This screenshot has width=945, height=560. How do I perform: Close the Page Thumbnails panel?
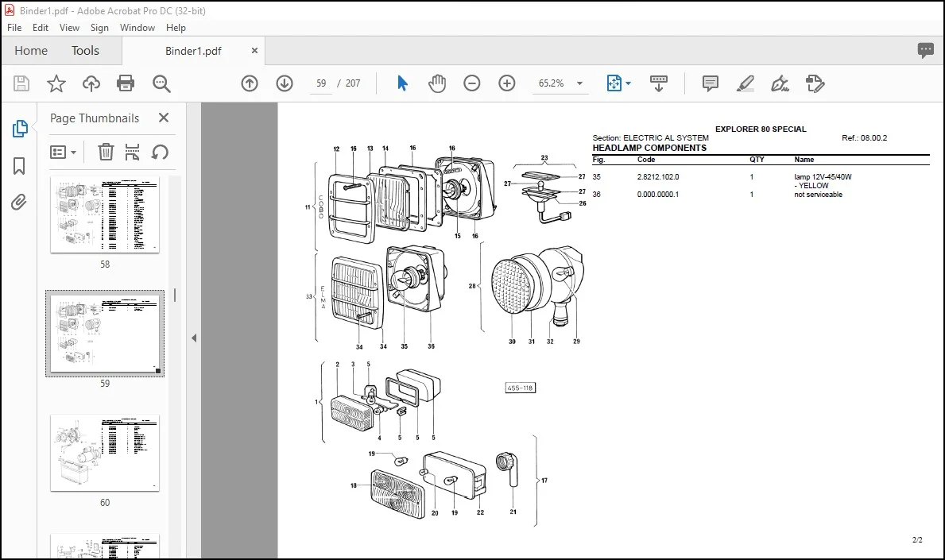(163, 118)
